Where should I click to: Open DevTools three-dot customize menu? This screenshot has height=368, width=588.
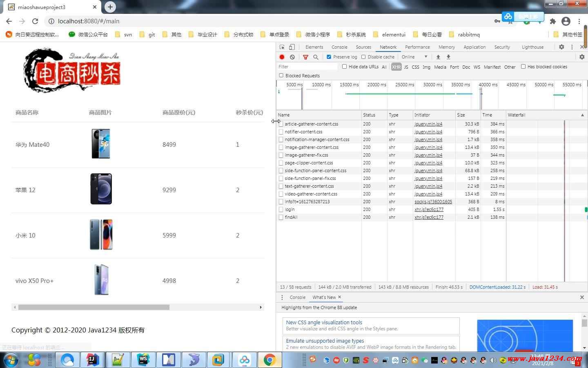(572, 47)
